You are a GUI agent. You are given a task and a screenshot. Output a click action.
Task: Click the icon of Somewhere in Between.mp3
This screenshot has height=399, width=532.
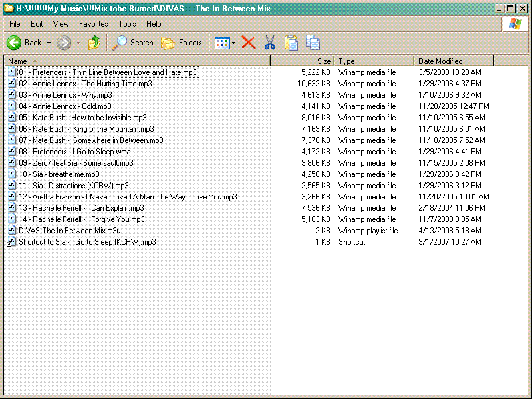pyautogui.click(x=12, y=140)
